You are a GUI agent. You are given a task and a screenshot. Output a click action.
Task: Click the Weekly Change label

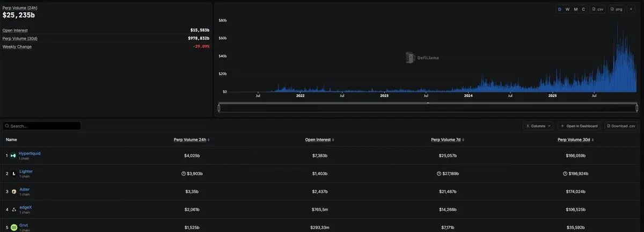point(17,47)
